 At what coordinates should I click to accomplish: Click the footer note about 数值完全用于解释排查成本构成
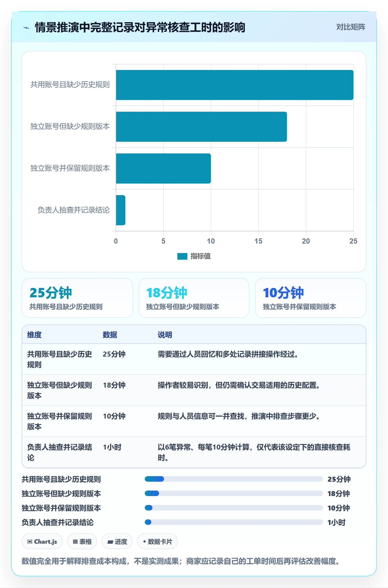click(x=181, y=561)
